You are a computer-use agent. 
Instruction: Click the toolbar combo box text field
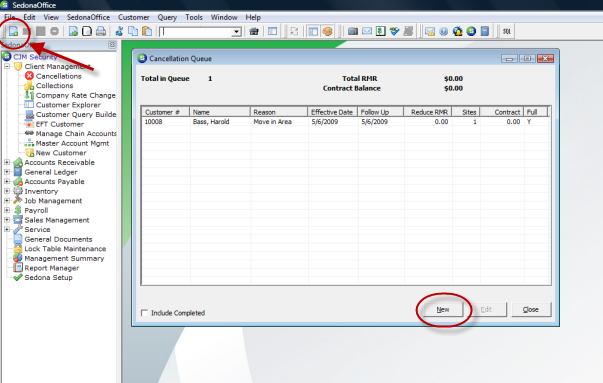click(x=196, y=32)
